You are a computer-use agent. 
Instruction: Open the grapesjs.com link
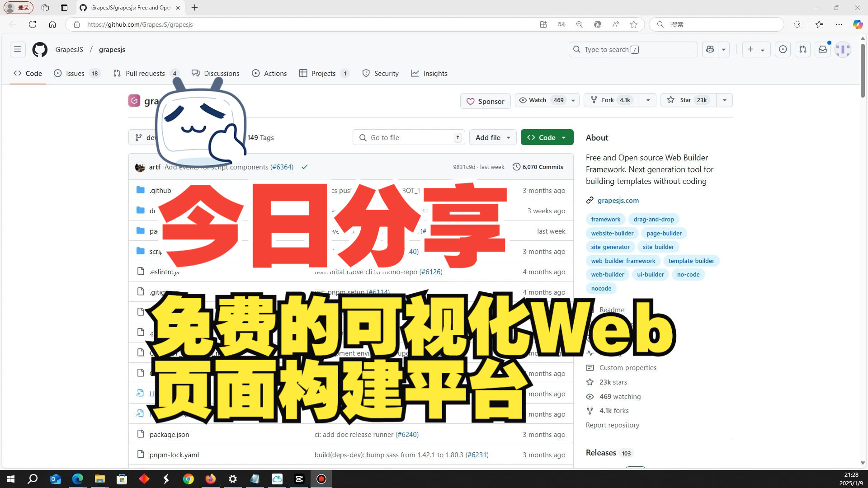point(618,200)
